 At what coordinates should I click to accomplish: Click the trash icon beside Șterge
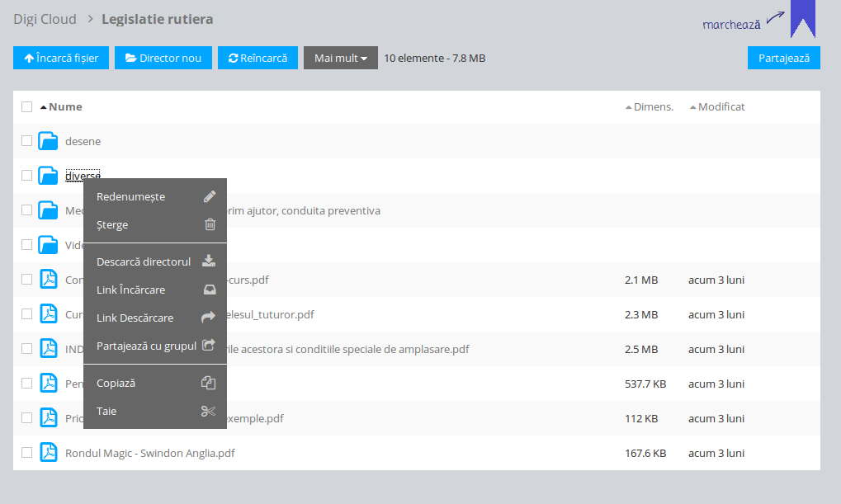[210, 224]
